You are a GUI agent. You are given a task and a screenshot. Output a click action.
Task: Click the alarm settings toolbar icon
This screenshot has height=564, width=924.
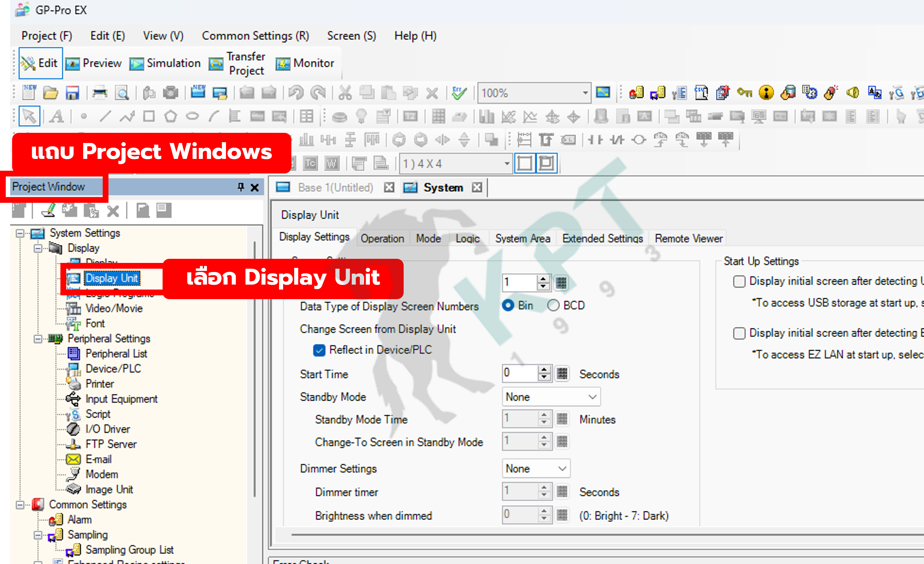click(x=636, y=92)
